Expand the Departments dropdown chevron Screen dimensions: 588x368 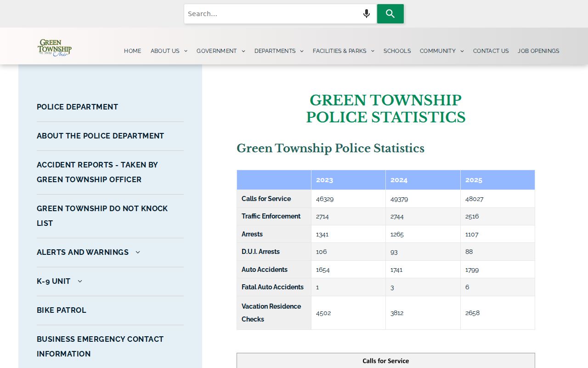[302, 51]
